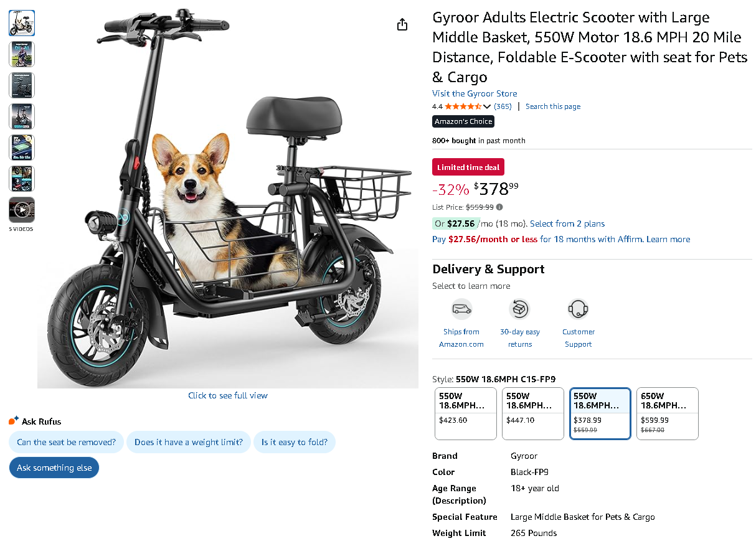The image size is (756, 541).
Task: Click the List Price info icon
Action: pos(499,207)
